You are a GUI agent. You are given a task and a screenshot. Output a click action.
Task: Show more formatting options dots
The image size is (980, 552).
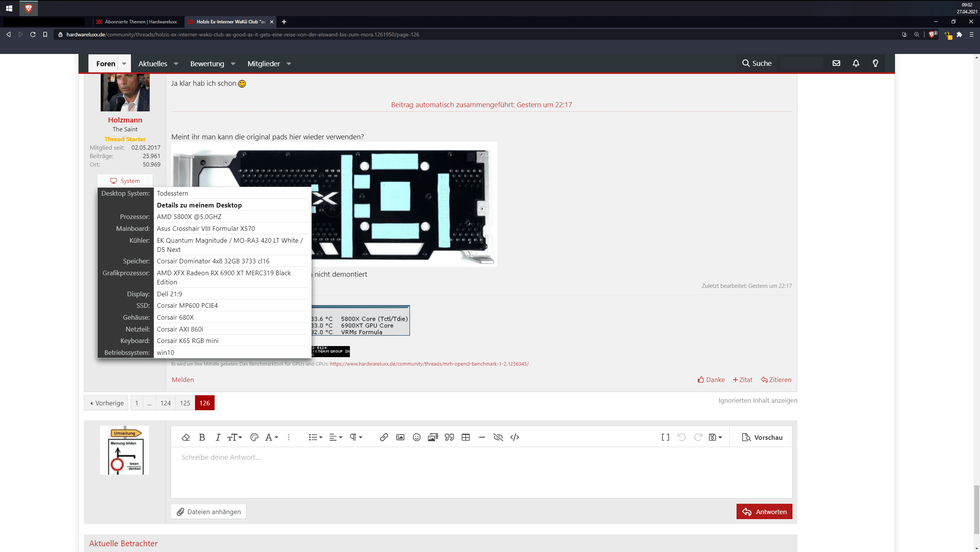pos(289,437)
